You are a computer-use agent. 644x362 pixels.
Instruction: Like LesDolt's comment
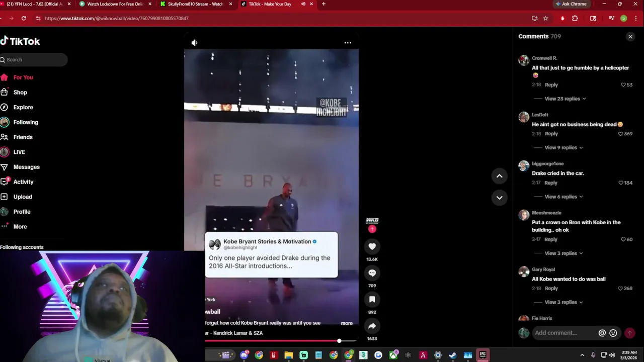pyautogui.click(x=620, y=134)
